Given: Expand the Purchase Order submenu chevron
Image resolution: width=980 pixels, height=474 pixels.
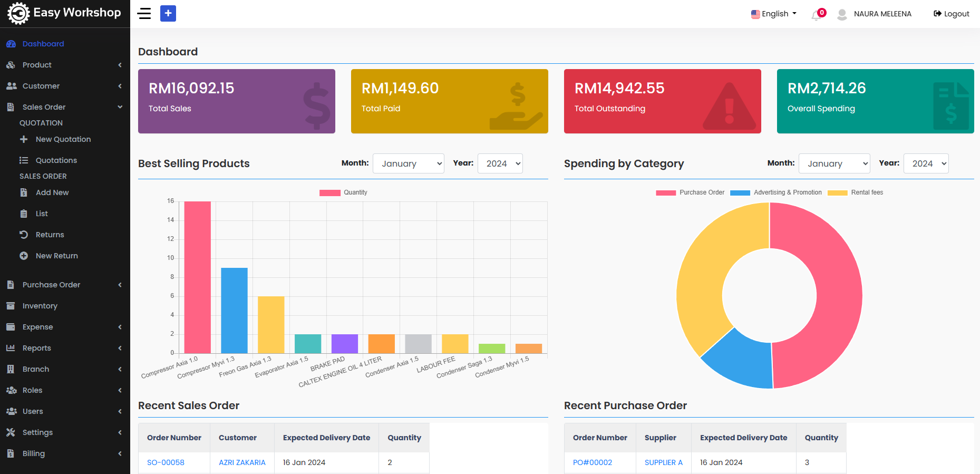Looking at the screenshot, I should [120, 285].
